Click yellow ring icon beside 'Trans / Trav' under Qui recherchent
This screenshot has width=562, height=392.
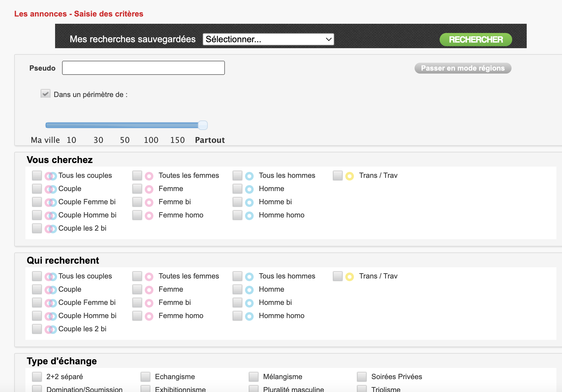click(x=350, y=277)
